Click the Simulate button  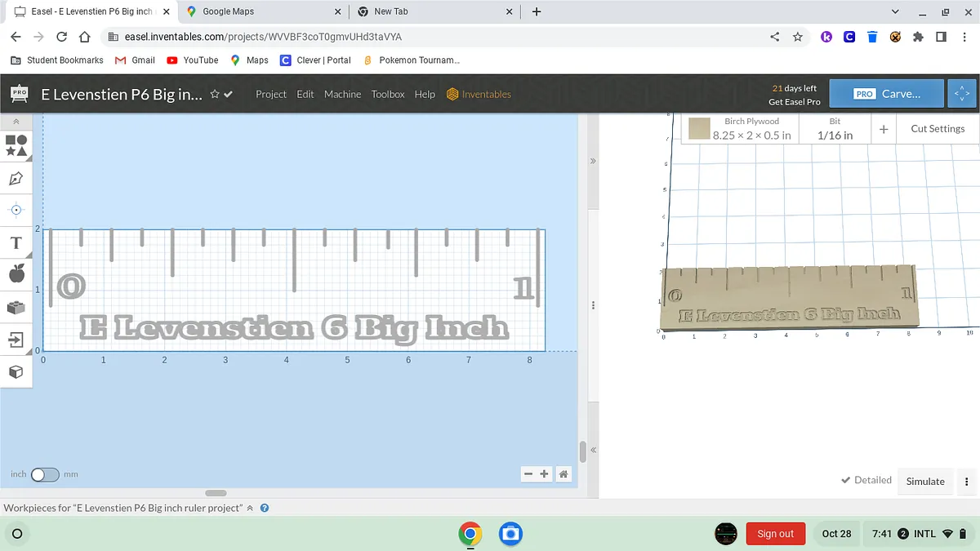coord(924,482)
